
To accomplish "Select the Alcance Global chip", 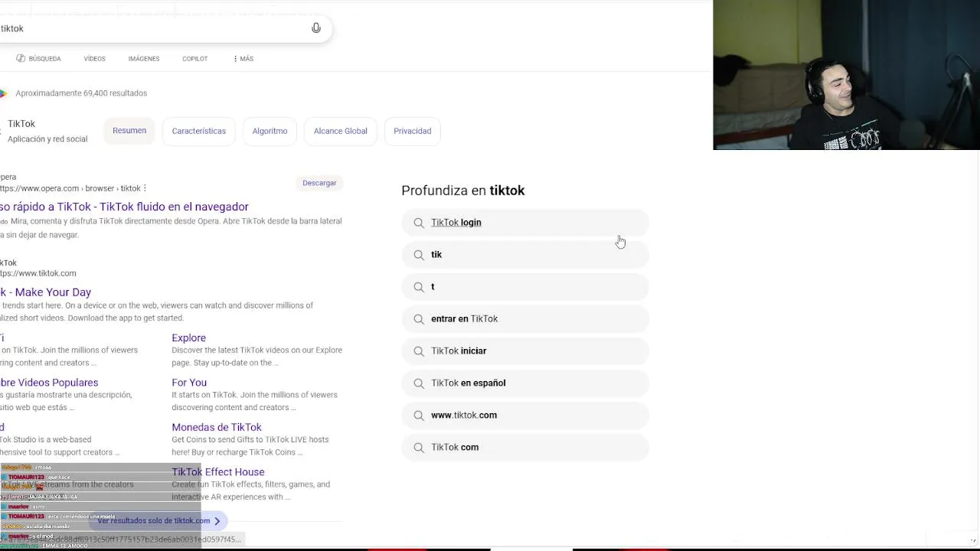I will click(x=341, y=131).
